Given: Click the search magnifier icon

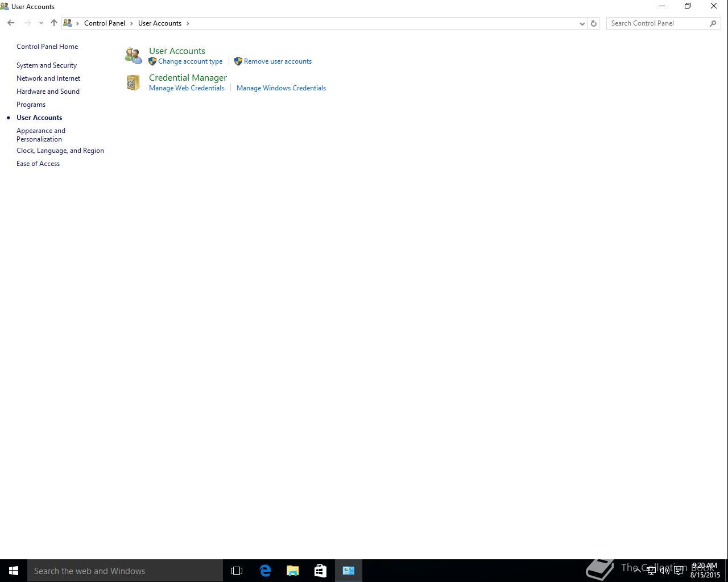Looking at the screenshot, I should coord(713,23).
